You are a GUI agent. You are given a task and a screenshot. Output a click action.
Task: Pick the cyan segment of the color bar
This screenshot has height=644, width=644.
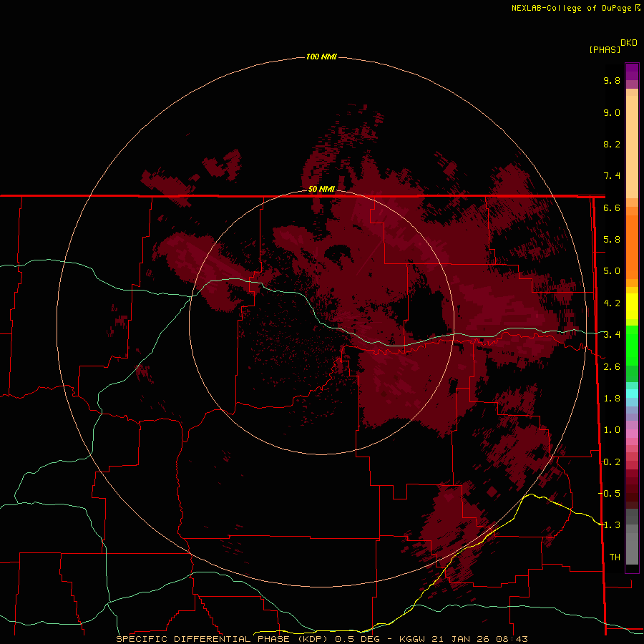632,394
